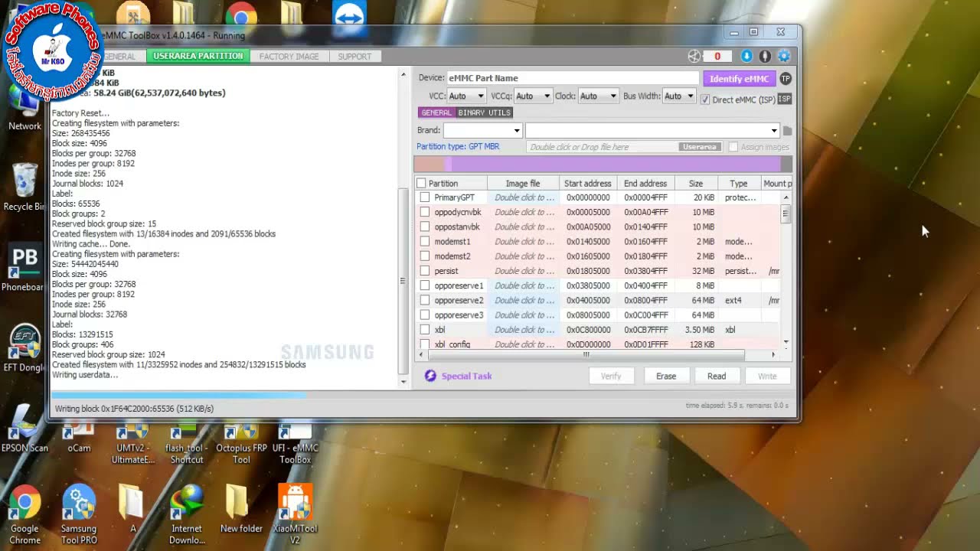Open Octoplus FRP Tool shortcut
The image size is (980, 551).
(x=241, y=444)
